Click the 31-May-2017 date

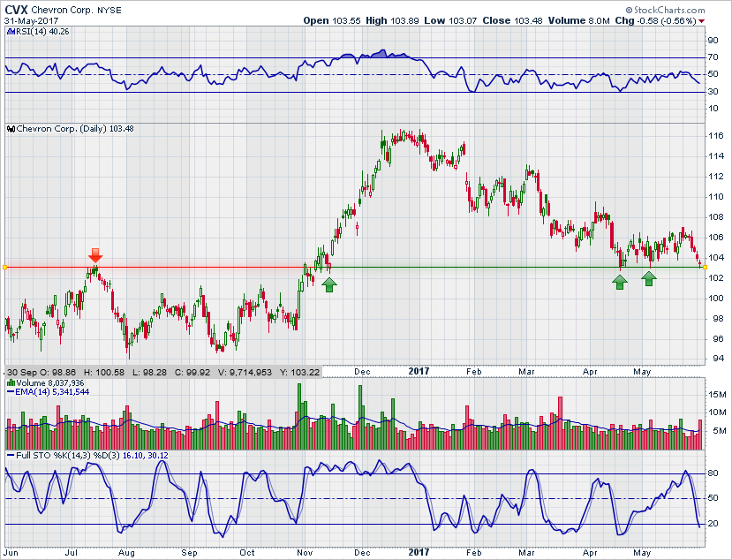pos(31,21)
